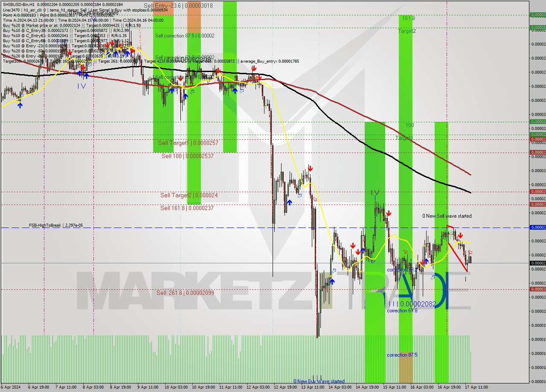
Task: Click the '8 Apr 19:00' time axis label
Action: coord(121,387)
